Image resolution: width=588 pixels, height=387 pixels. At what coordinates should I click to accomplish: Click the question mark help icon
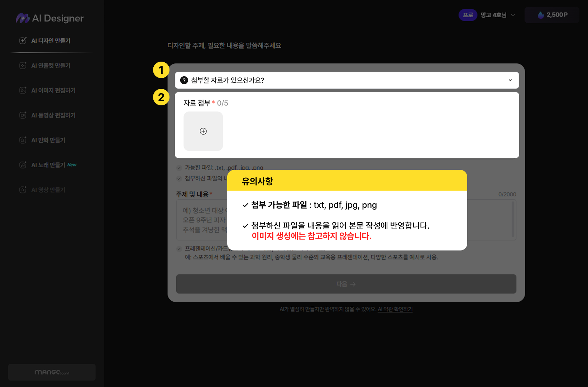tap(184, 80)
